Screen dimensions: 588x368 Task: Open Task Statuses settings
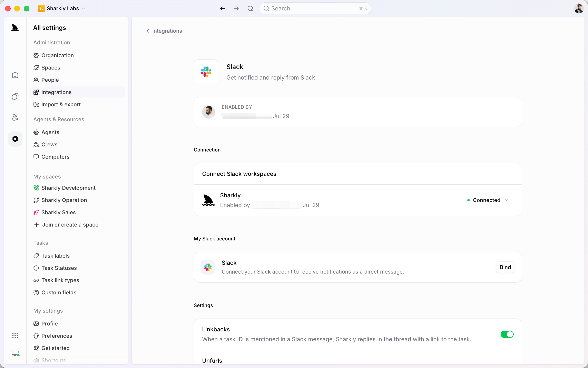pyautogui.click(x=77, y=268)
